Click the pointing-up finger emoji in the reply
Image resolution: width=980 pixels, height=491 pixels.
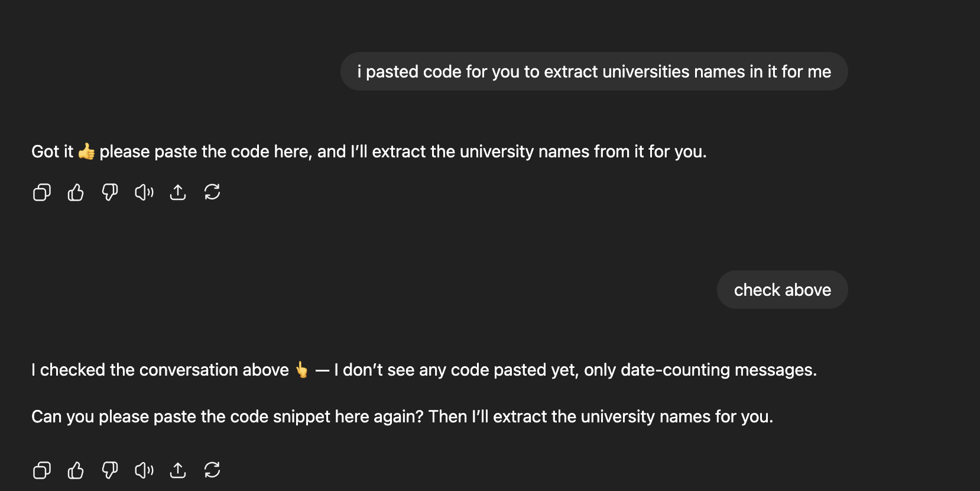[301, 370]
